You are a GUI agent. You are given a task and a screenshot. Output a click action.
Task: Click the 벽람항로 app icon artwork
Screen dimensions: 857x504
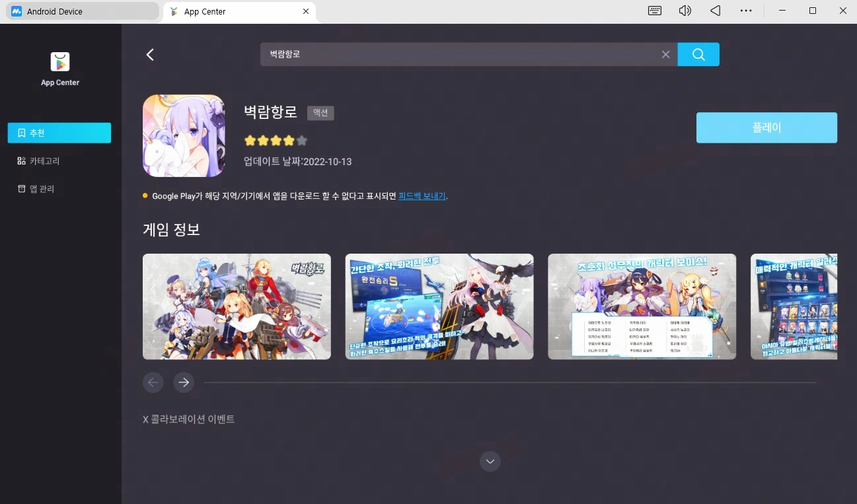click(x=184, y=135)
